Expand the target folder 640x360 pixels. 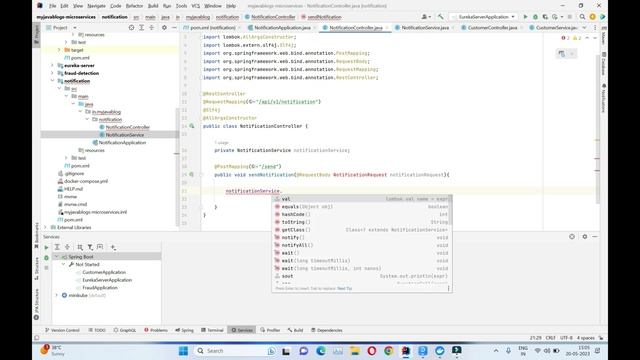59,50
